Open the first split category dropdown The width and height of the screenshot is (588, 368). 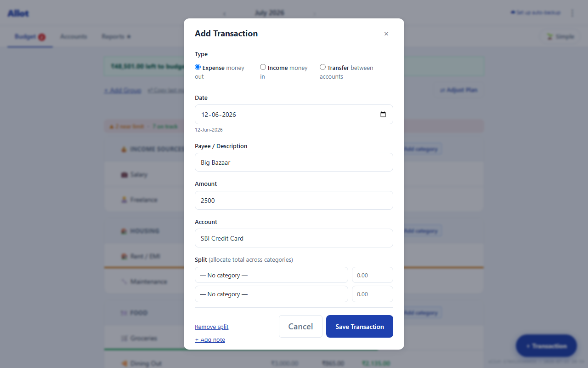[x=271, y=275]
